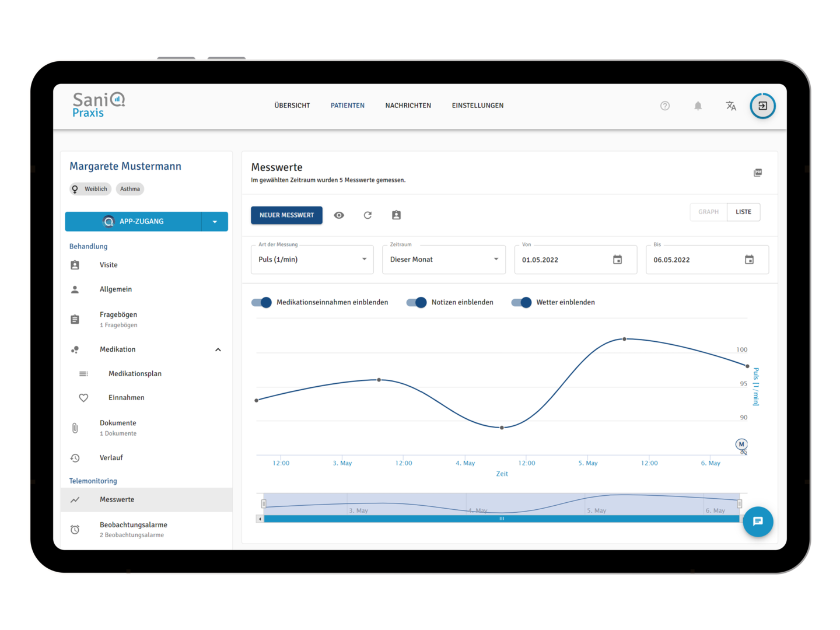Open EINSTELLUNGEN navigation item
Image resolution: width=840 pixels, height=630 pixels.
478,106
